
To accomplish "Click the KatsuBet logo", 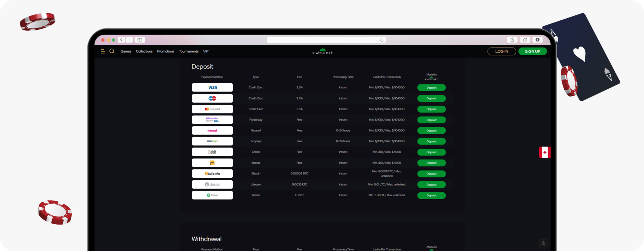I will coord(322,51).
